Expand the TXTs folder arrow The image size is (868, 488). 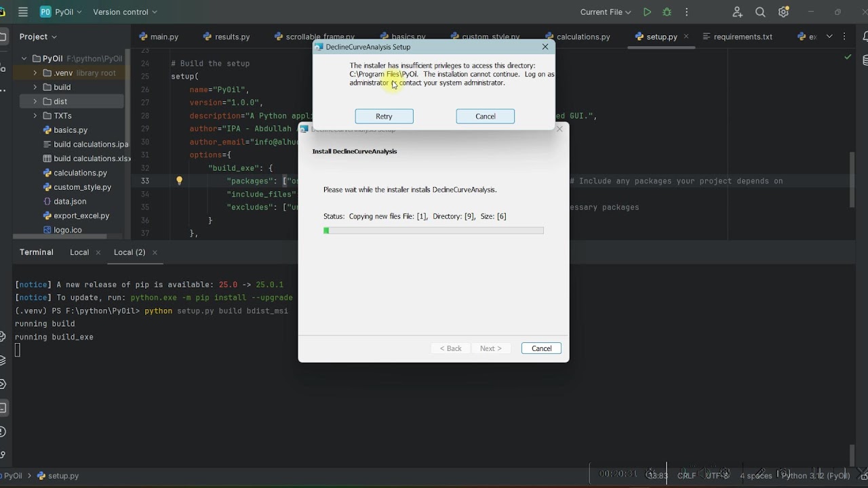tap(35, 115)
